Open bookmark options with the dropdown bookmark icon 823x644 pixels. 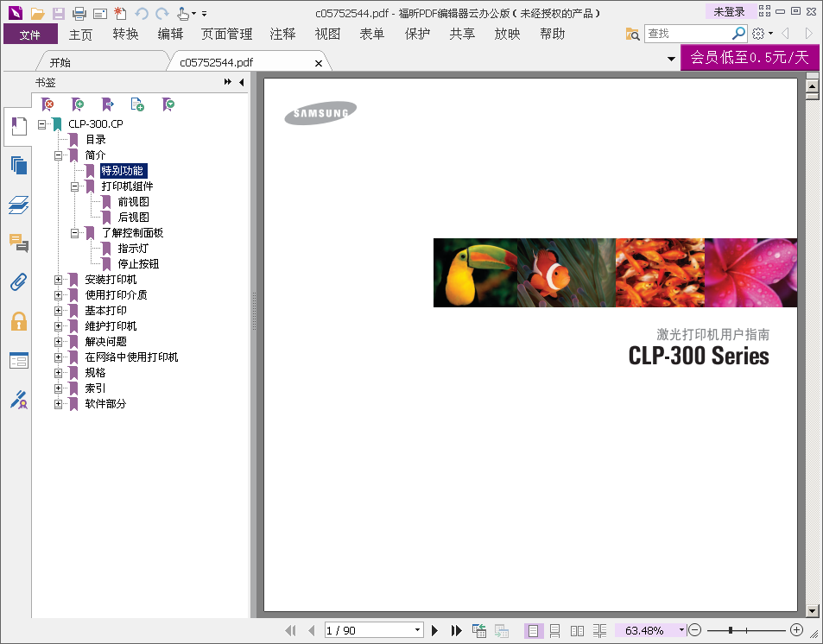point(168,104)
